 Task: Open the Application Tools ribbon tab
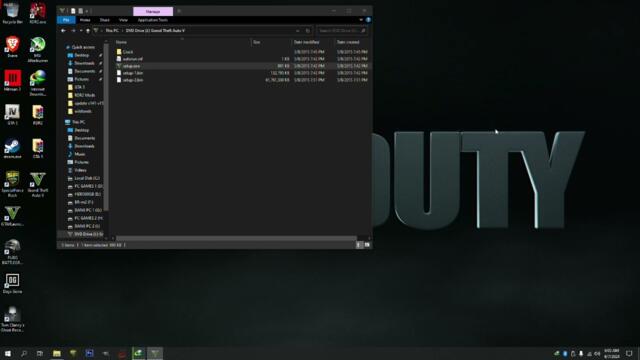coord(153,20)
